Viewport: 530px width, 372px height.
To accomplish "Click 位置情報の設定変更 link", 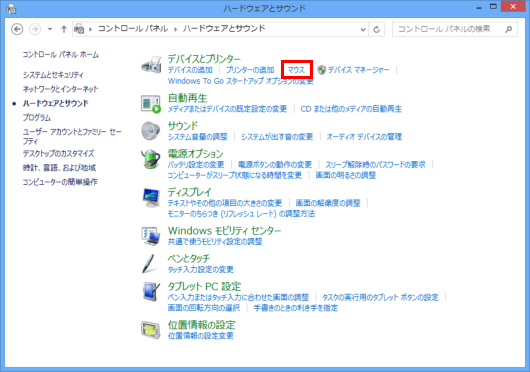I will (200, 336).
